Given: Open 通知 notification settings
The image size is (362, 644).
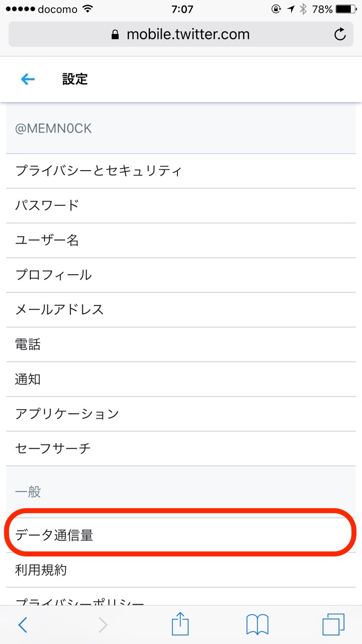Looking at the screenshot, I should click(x=28, y=379).
